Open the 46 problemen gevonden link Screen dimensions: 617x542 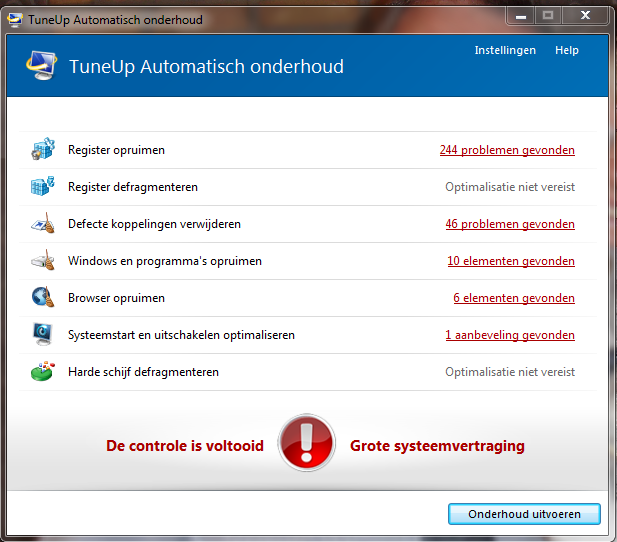coord(510,224)
